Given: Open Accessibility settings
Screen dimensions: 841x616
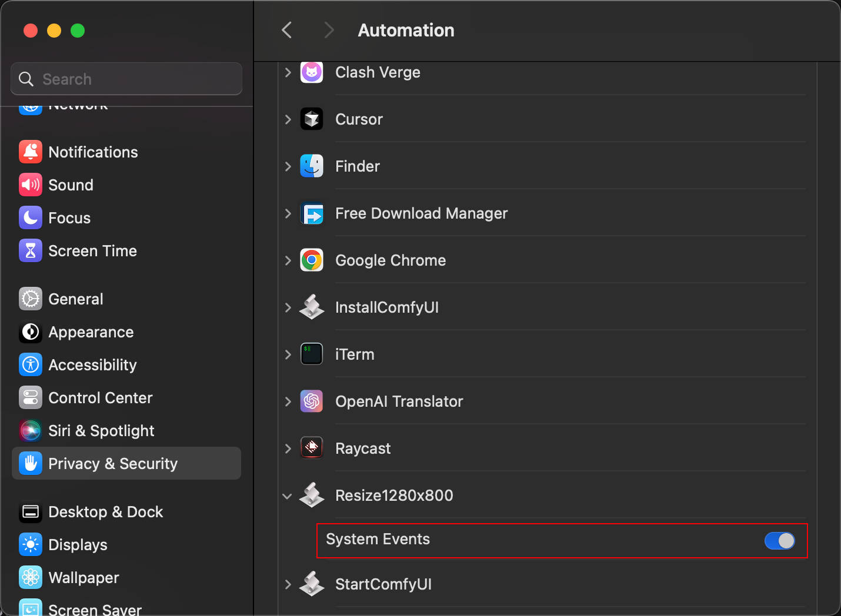Looking at the screenshot, I should (126, 365).
